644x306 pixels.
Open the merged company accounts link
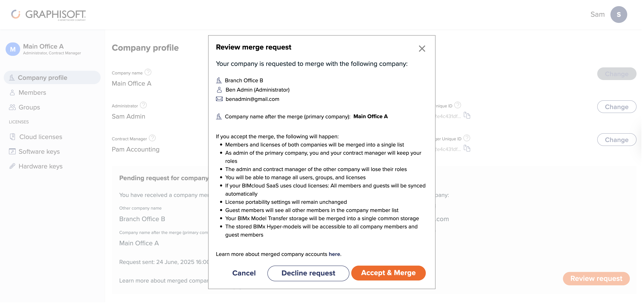(334, 254)
